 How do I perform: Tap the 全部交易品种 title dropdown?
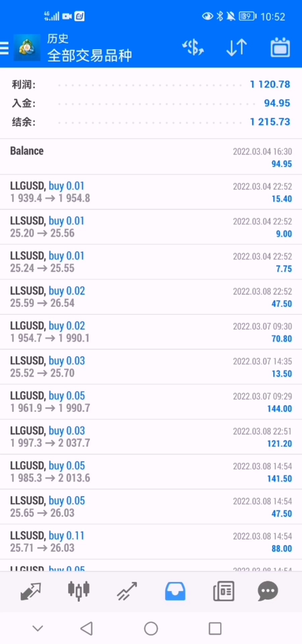(90, 56)
